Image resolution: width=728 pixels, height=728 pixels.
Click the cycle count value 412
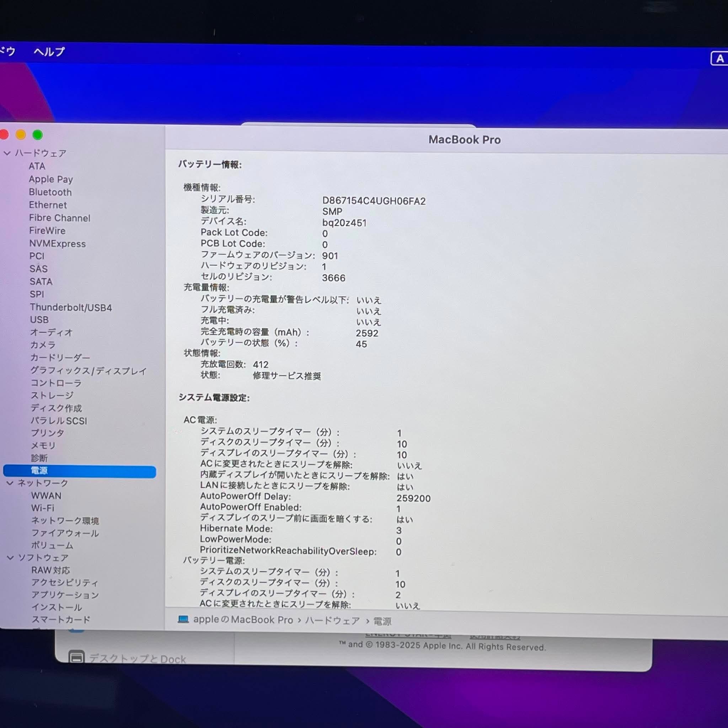click(x=261, y=364)
